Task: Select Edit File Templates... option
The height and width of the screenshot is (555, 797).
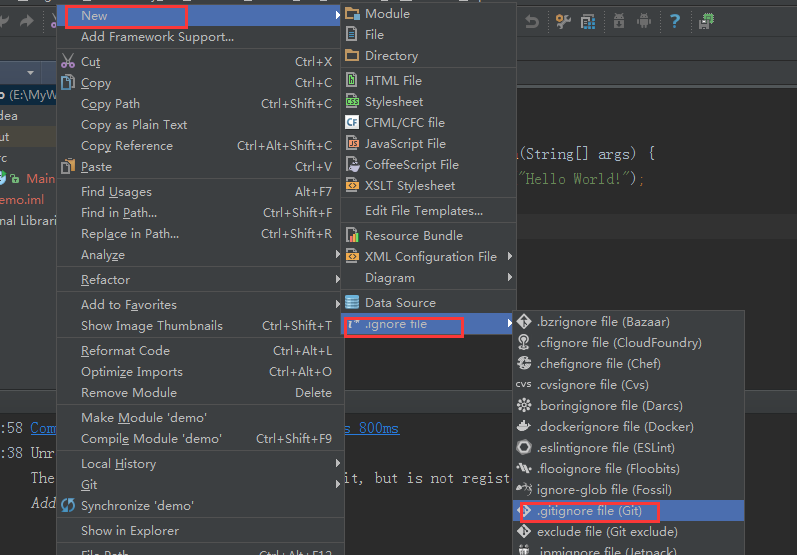Action: (x=423, y=210)
